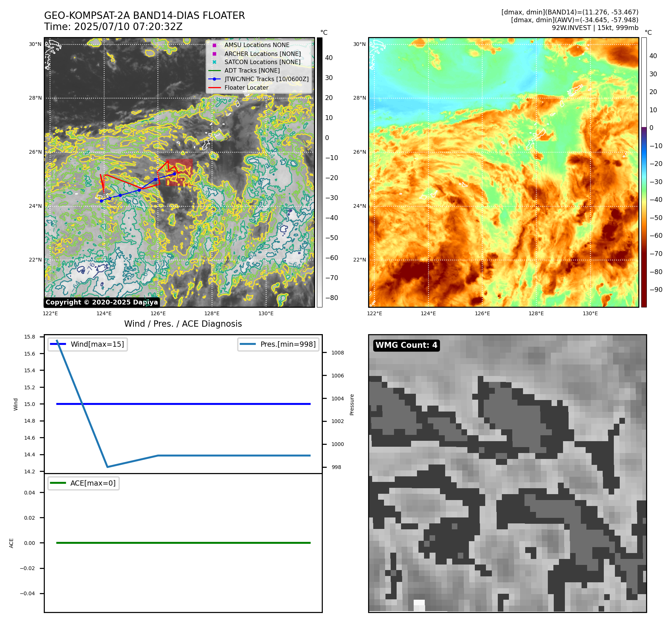Click the Pres. legend line sample

point(248,344)
